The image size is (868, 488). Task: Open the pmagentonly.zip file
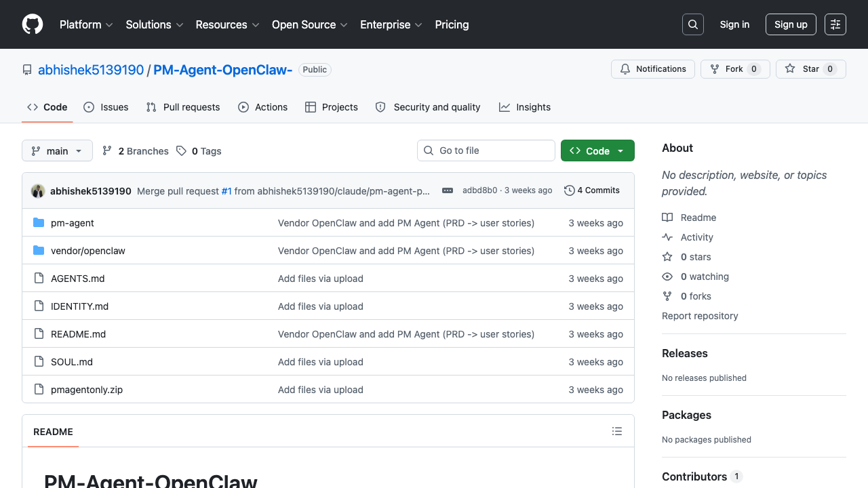(x=87, y=390)
